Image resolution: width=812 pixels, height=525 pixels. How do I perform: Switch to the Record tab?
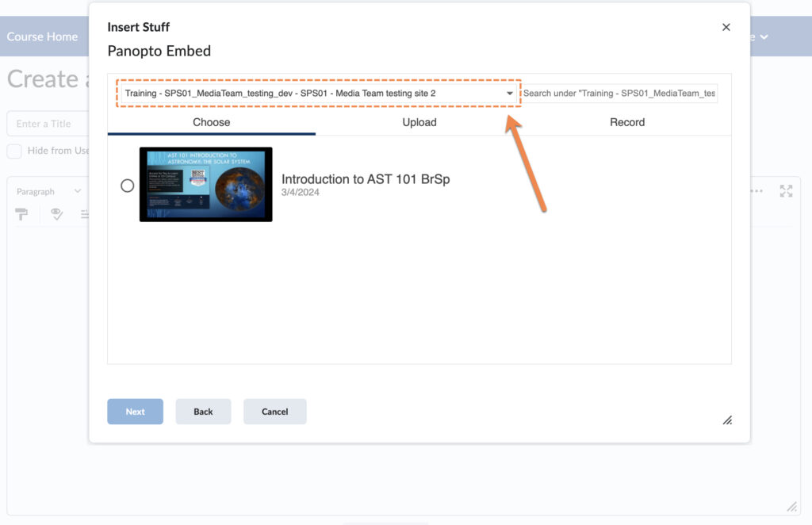click(626, 122)
